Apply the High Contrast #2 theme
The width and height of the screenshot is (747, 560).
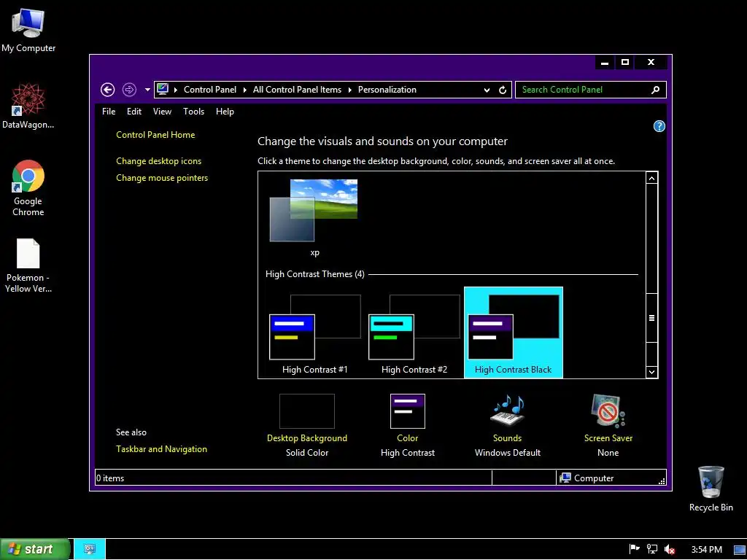(x=414, y=332)
